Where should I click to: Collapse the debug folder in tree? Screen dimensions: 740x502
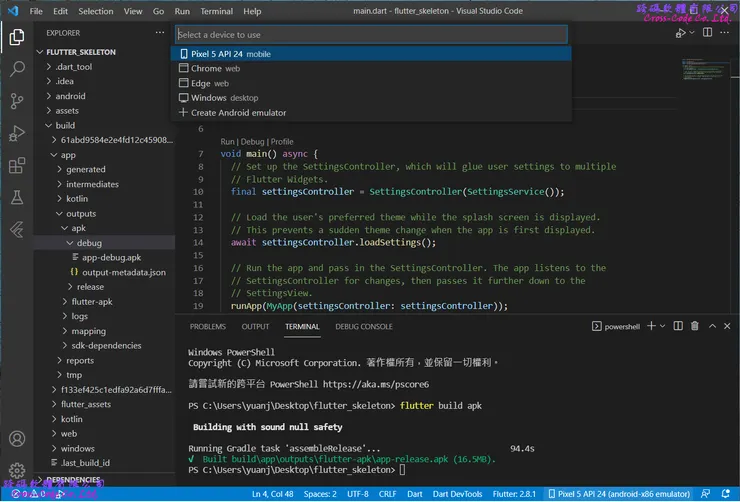tap(89, 243)
